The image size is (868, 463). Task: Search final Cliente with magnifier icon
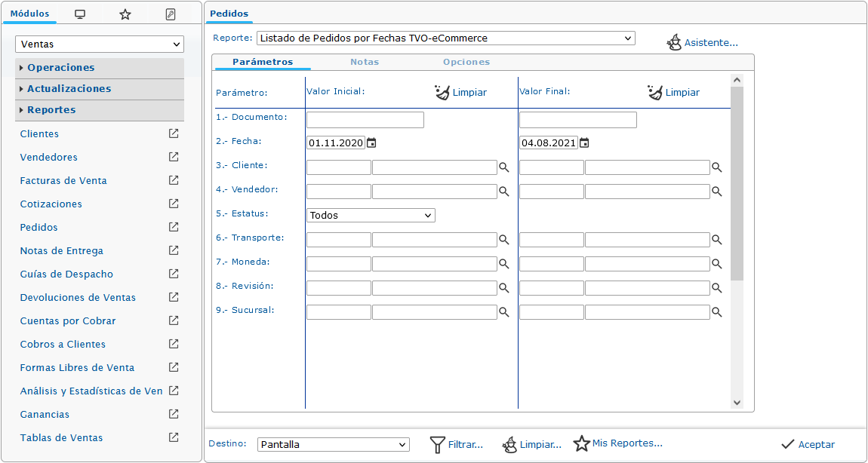tap(716, 167)
